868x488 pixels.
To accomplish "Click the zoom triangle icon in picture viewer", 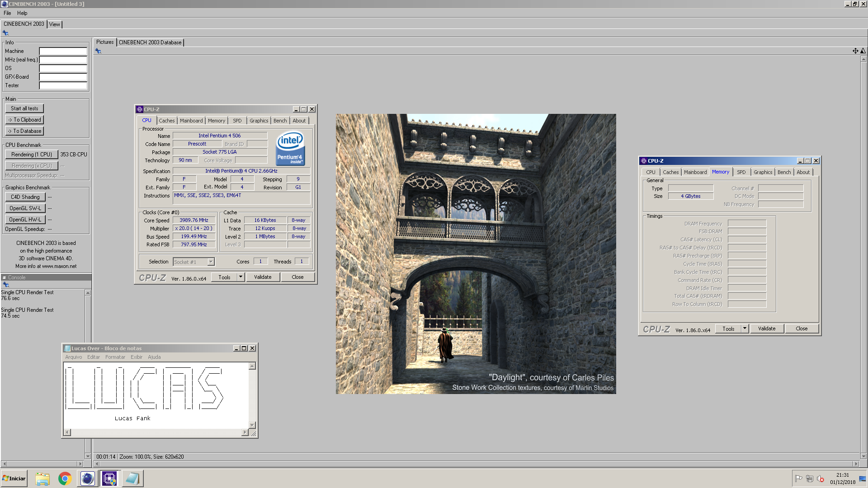I will 863,51.
